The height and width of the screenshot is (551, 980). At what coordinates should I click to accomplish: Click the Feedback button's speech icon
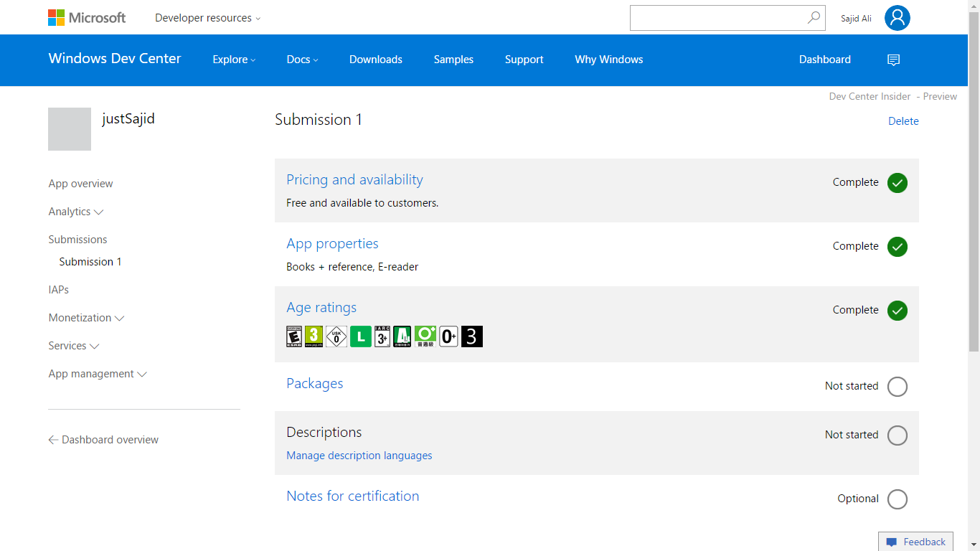pos(892,542)
